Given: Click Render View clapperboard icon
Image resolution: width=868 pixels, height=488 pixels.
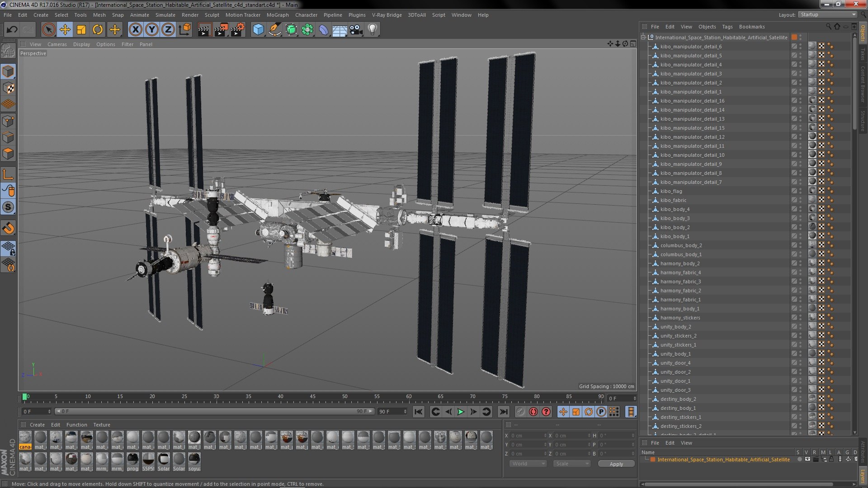Looking at the screenshot, I should [x=204, y=30].
